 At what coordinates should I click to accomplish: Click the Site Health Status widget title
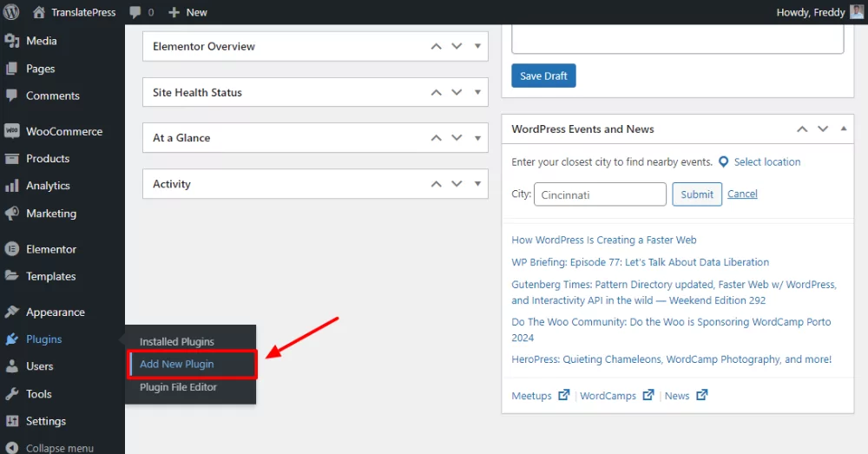(x=197, y=93)
